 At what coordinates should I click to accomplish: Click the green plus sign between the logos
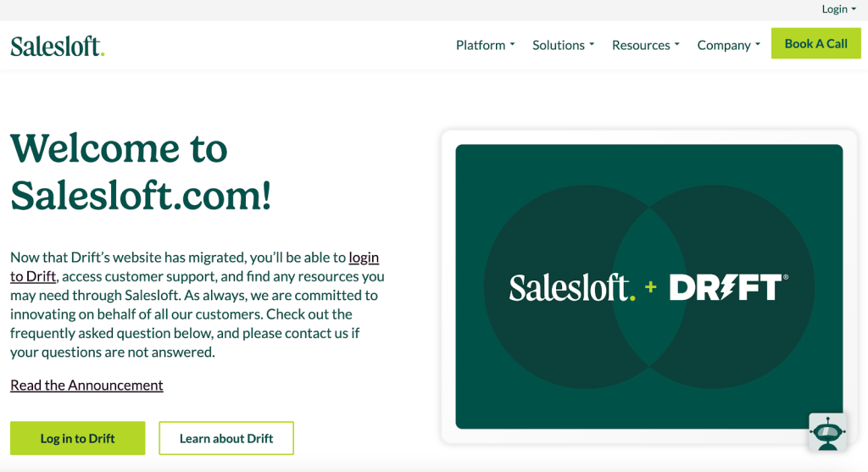click(x=651, y=287)
